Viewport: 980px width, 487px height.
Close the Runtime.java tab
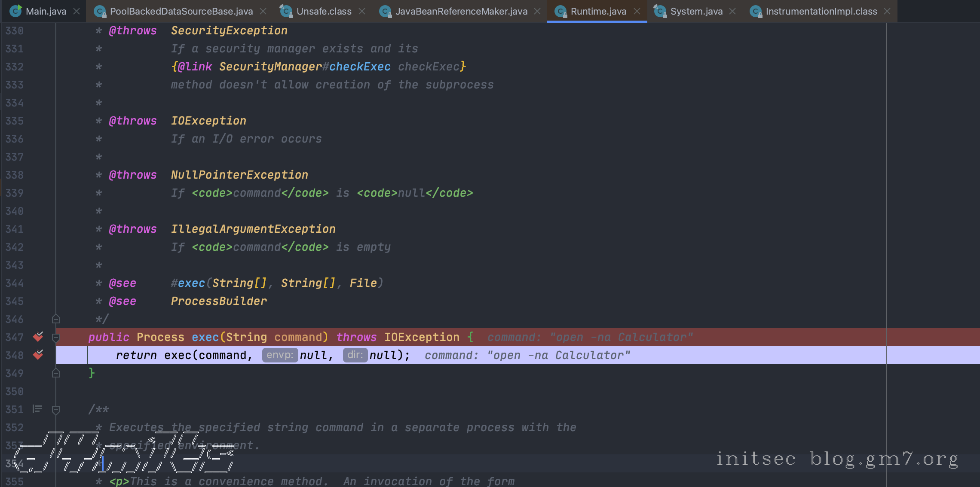pos(637,11)
